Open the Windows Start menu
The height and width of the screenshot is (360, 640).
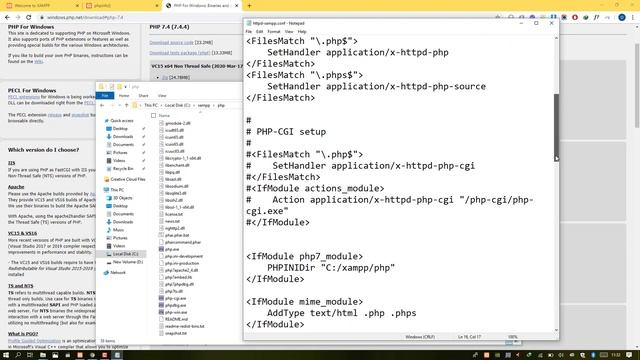click(x=6, y=355)
